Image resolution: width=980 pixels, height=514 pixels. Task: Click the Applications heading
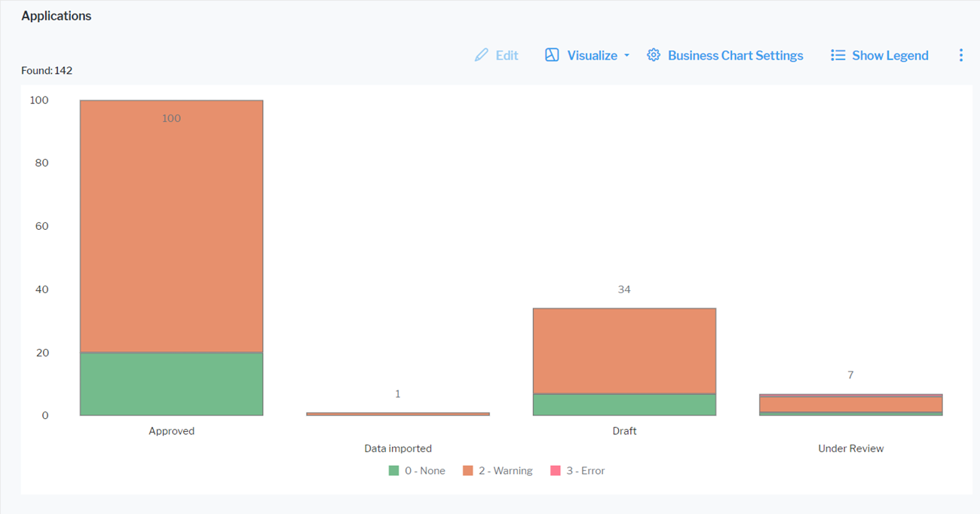tap(56, 15)
